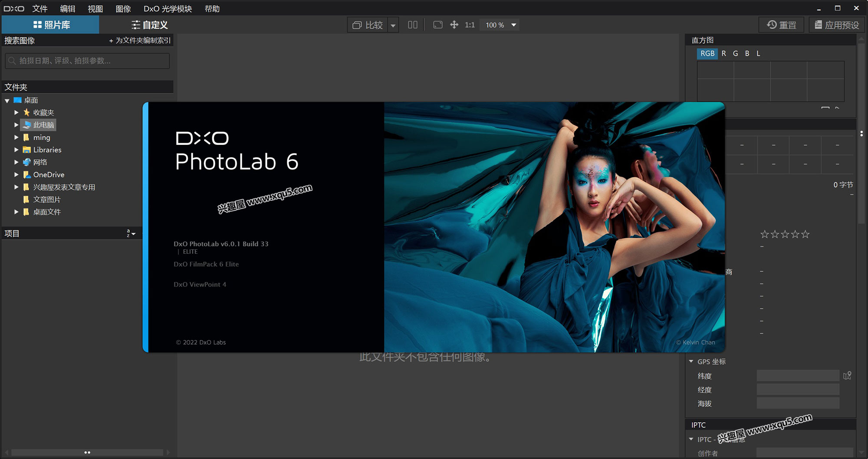Open the 100 % zoom dropdown
This screenshot has width=868, height=459.
[x=514, y=25]
